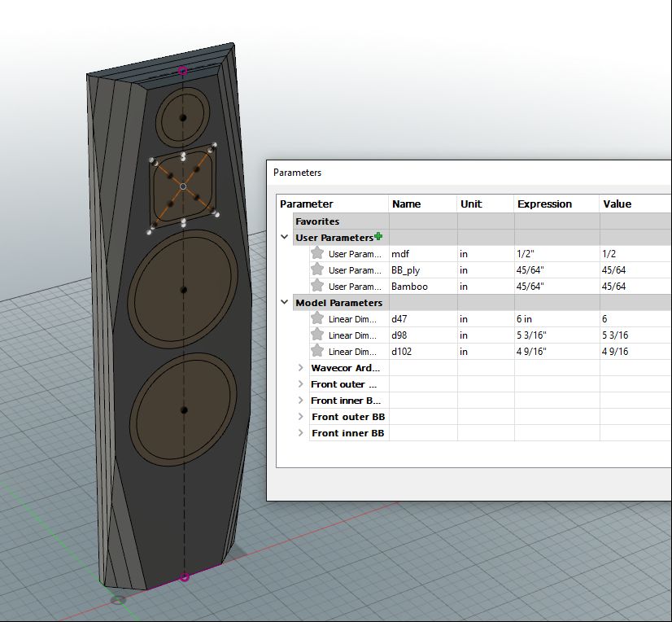The height and width of the screenshot is (622, 672).
Task: Edit the BB_ply expression 45/64"
Action: click(556, 270)
